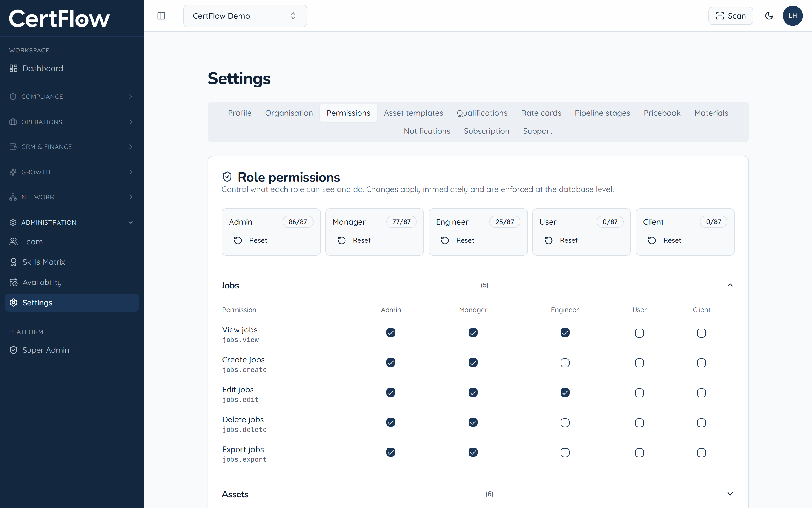The height and width of the screenshot is (508, 812).
Task: Click the Network nodes icon
Action: coord(13,197)
